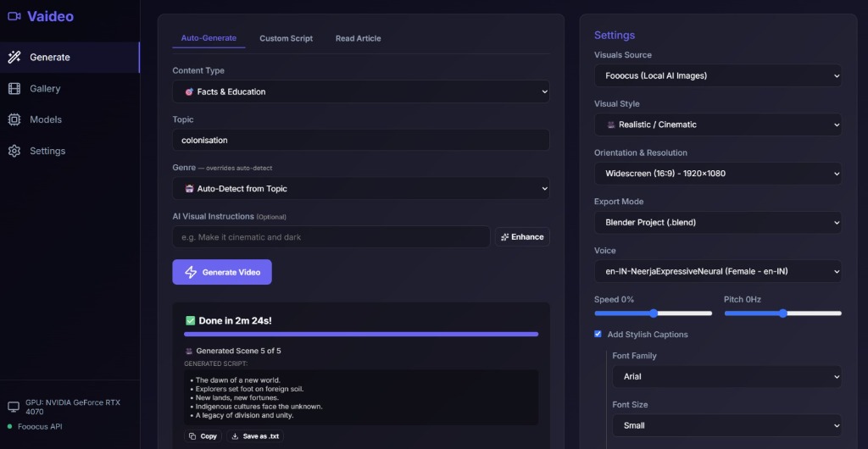868x449 pixels.
Task: Open Settings page in sidebar
Action: [x=70, y=151]
